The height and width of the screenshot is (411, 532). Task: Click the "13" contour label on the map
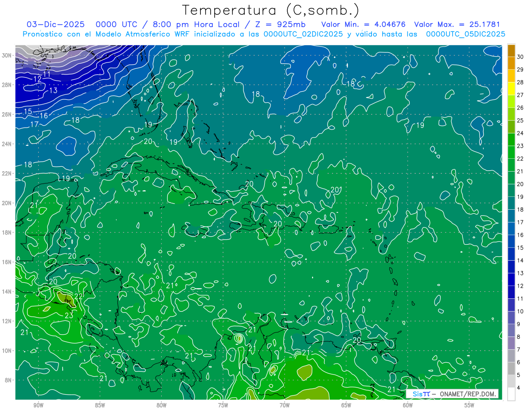pyautogui.click(x=53, y=90)
